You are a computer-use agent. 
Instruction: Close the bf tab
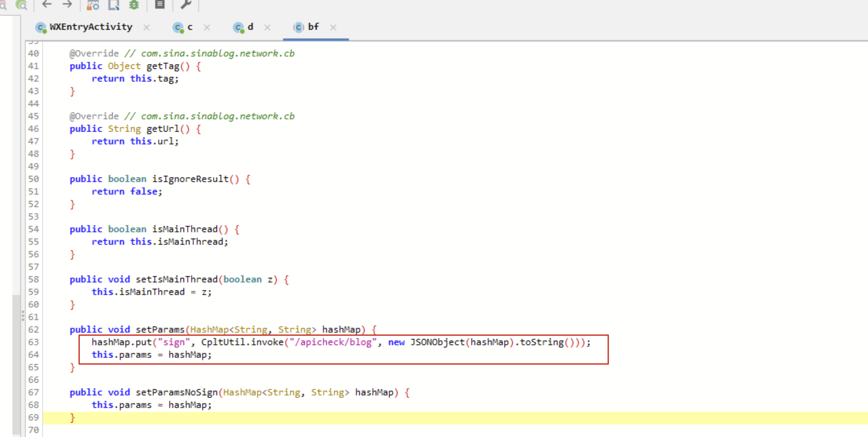333,28
